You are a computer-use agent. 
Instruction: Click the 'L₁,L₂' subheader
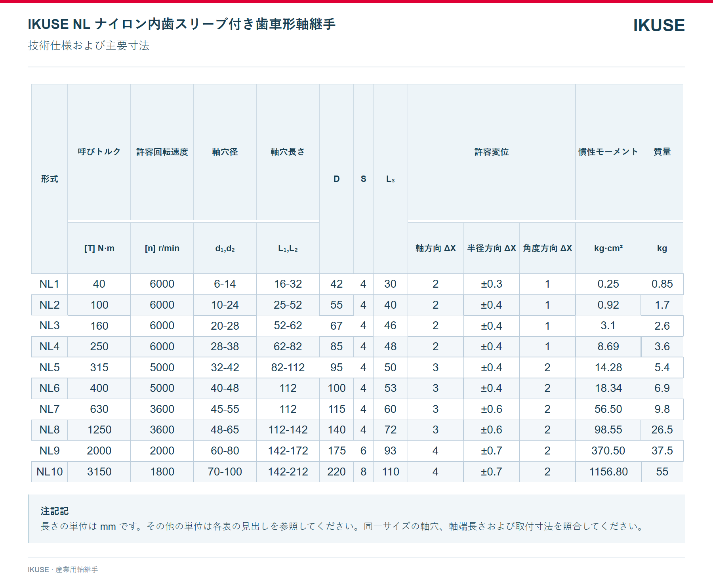coord(288,248)
